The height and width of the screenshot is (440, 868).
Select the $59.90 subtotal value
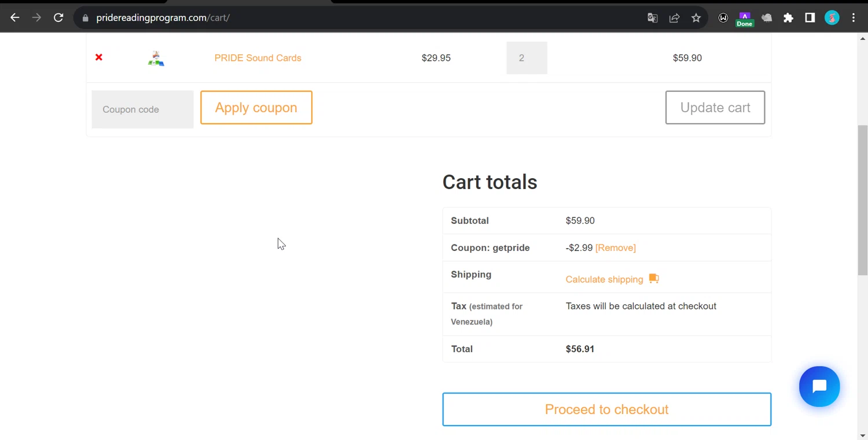pos(580,221)
